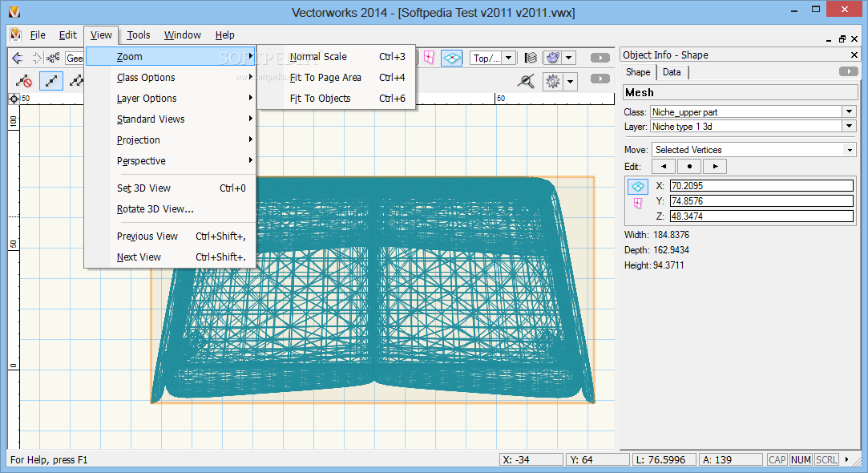Click next vertex Edit arrow button
Image resolution: width=868 pixels, height=473 pixels.
pos(715,166)
